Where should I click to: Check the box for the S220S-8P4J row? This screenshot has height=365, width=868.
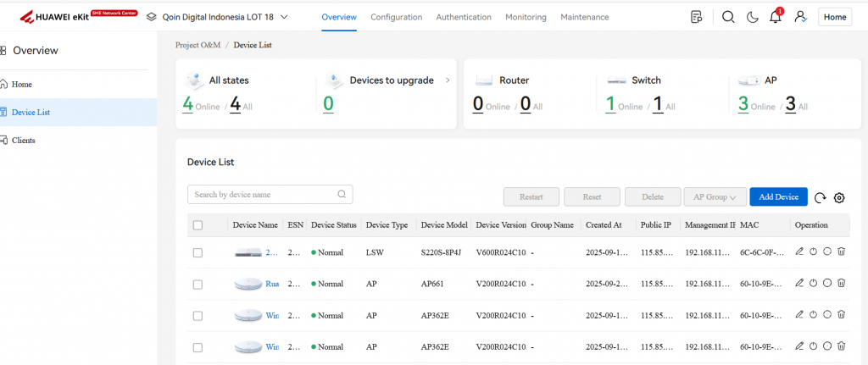[x=198, y=253]
